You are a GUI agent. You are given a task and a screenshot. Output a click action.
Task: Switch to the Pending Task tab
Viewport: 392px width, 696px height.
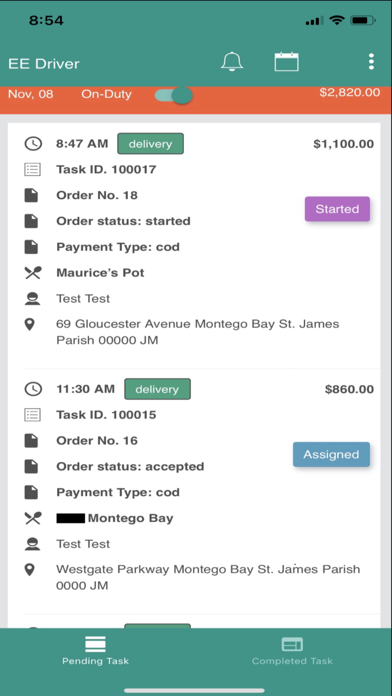95,650
